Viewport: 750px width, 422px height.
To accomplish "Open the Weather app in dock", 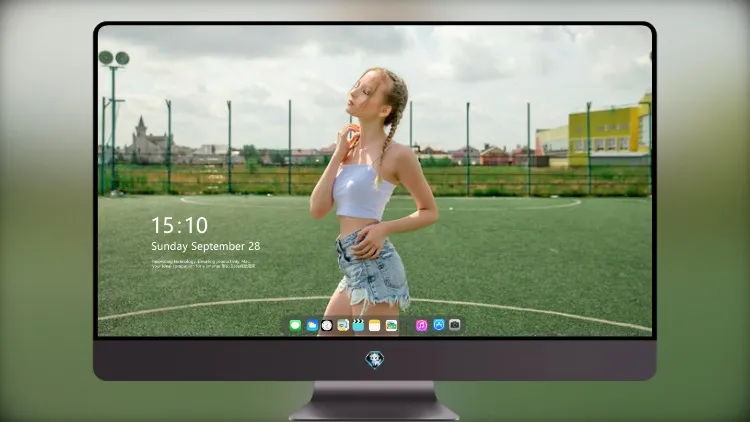I will tap(311, 326).
